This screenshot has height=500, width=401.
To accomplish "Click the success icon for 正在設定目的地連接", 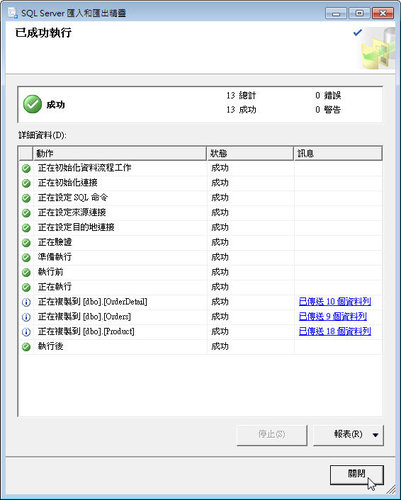I will tap(26, 228).
